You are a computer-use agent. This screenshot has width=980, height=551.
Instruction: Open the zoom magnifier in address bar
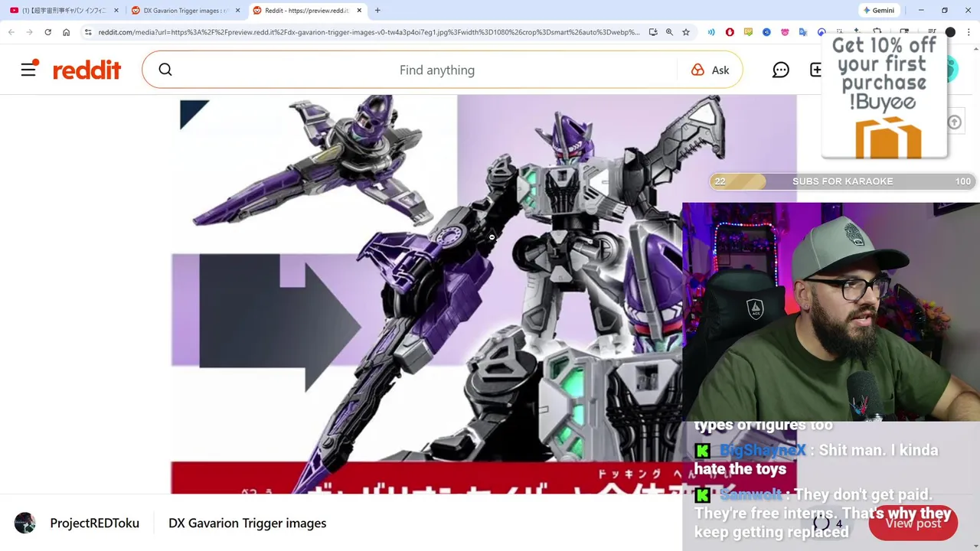[669, 32]
